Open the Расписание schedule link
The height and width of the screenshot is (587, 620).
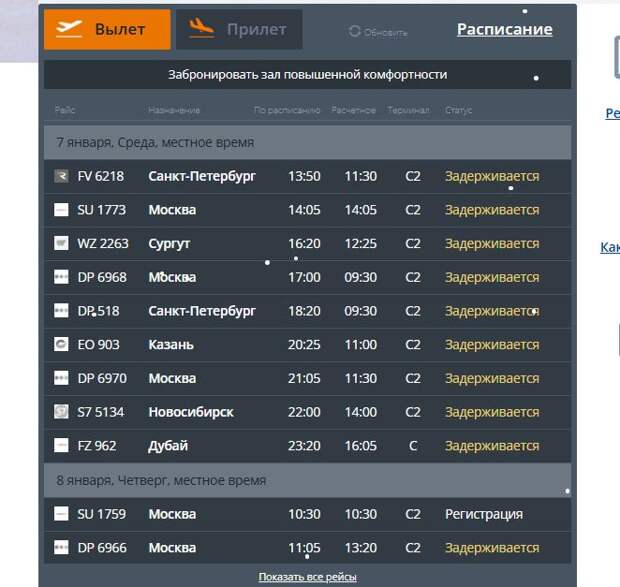pos(504,30)
